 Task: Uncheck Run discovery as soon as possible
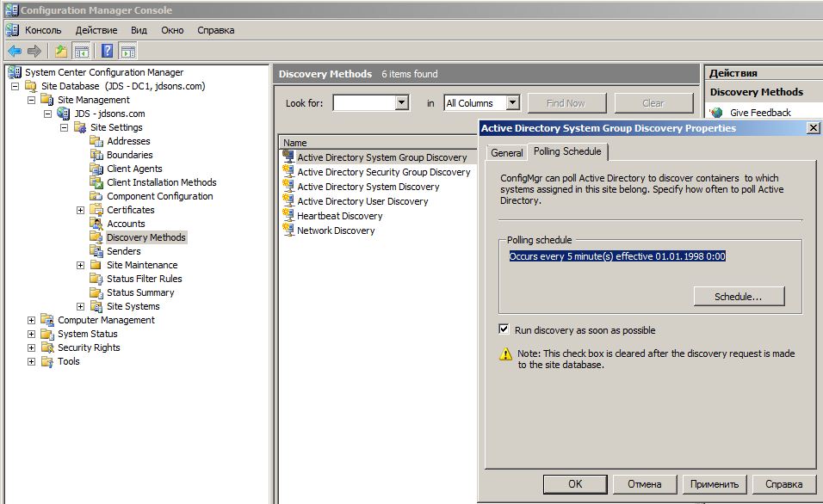click(504, 329)
